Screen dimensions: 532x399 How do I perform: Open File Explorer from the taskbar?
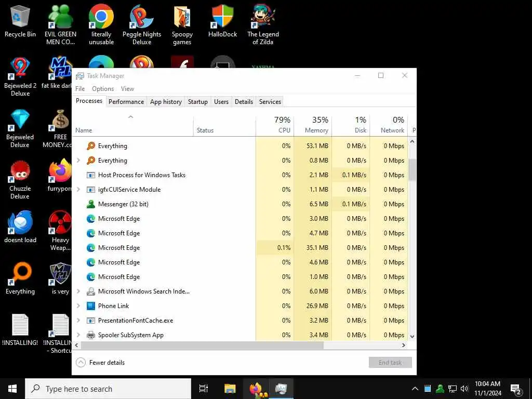point(230,389)
